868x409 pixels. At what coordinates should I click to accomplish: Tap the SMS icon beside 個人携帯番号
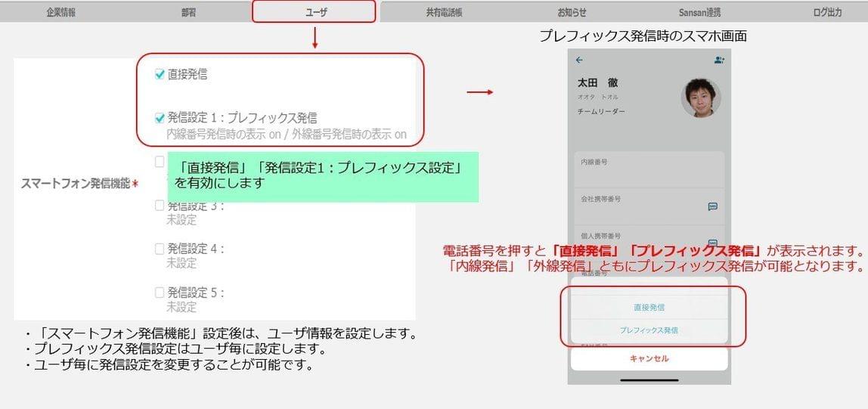[713, 243]
